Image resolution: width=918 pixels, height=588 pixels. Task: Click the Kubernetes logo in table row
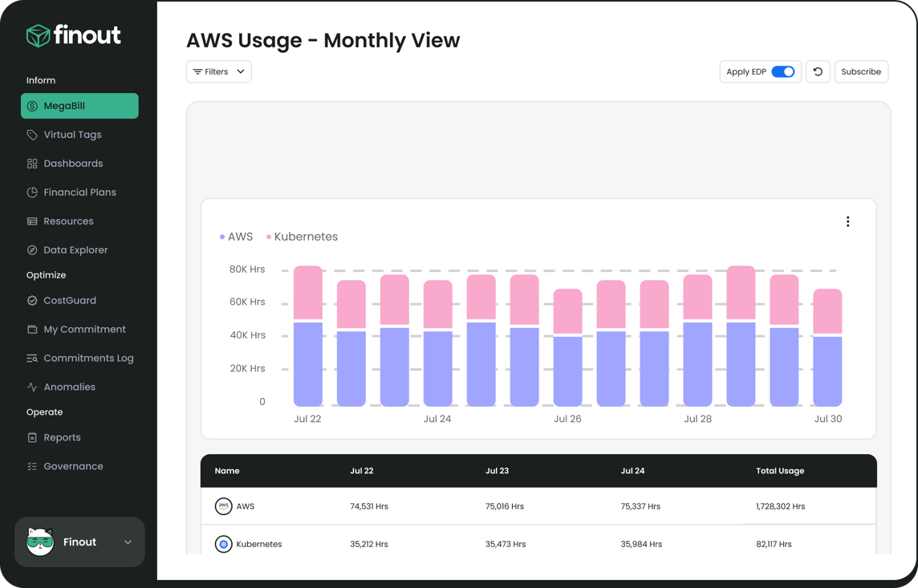coord(224,544)
